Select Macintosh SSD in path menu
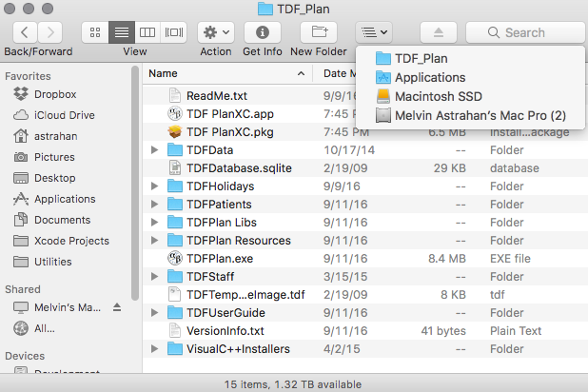Image resolution: width=588 pixels, height=392 pixels. (x=438, y=96)
